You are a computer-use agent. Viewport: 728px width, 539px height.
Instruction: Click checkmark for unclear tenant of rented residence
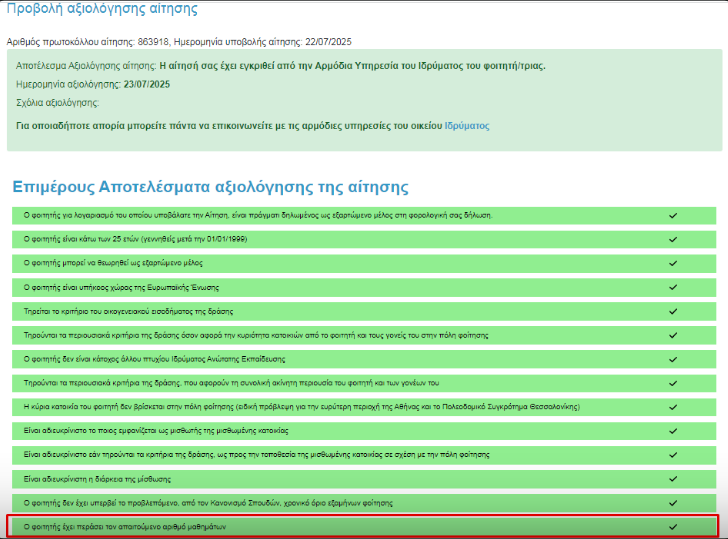coord(672,430)
